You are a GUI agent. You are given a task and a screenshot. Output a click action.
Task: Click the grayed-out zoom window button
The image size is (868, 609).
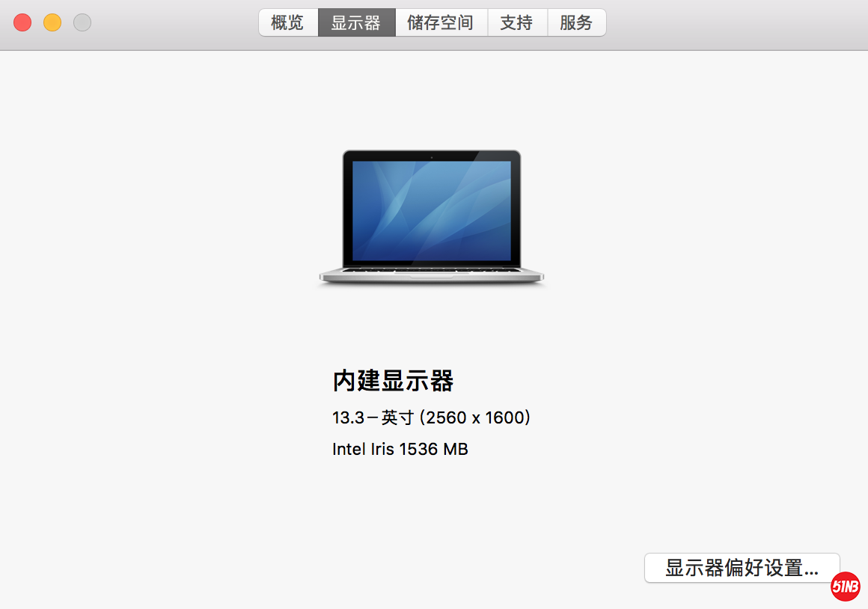(82, 22)
